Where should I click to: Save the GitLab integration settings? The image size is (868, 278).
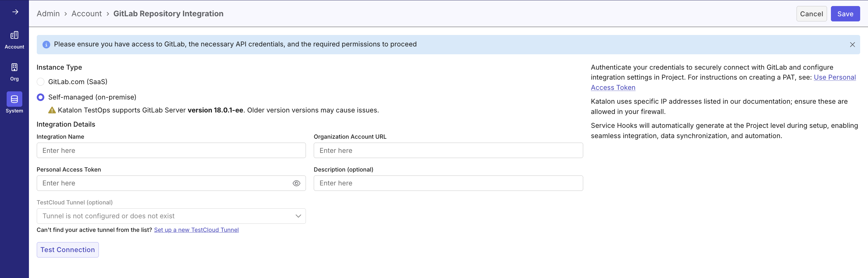[x=845, y=14]
